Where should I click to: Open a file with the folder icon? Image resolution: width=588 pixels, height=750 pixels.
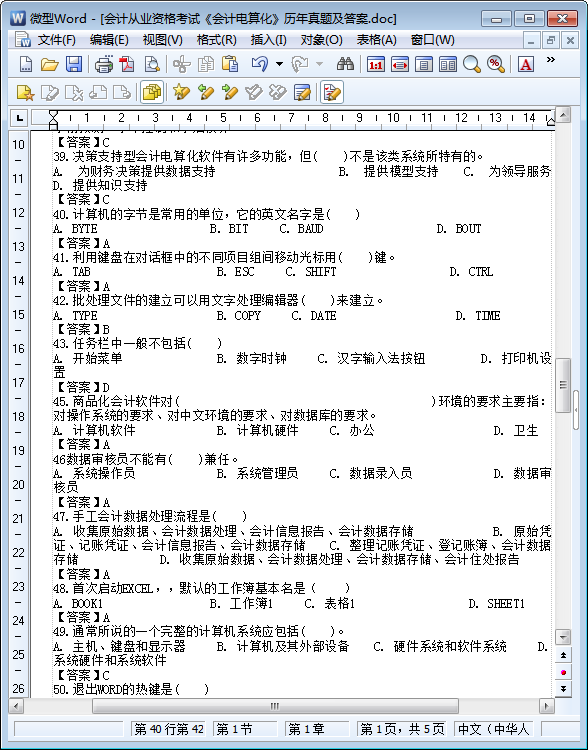tap(49, 64)
